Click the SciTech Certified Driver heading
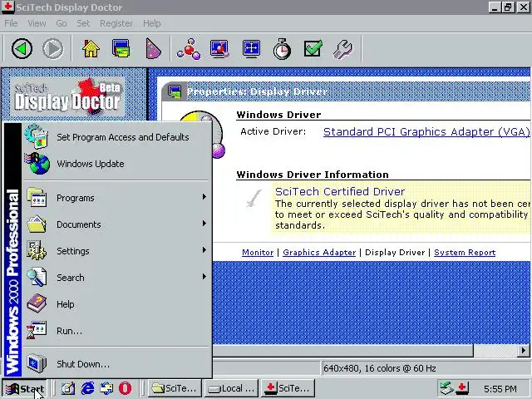Screen dimensions: 532x399 click(x=340, y=191)
